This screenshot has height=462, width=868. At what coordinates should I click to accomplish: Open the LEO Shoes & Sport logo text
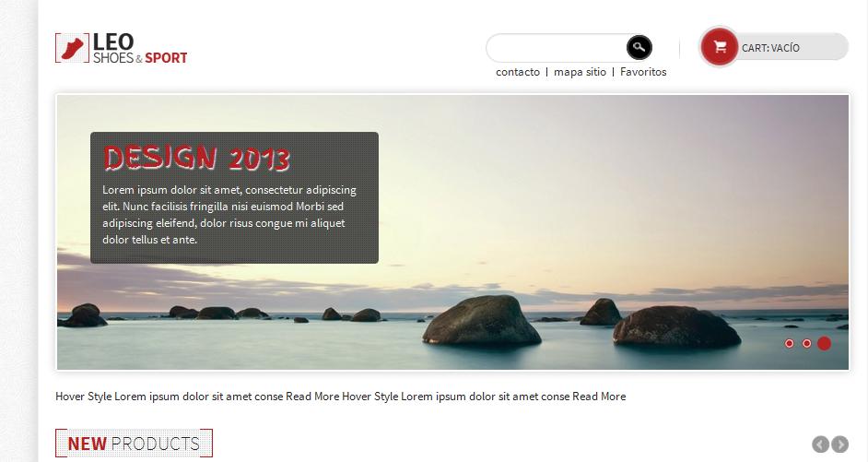click(140, 48)
